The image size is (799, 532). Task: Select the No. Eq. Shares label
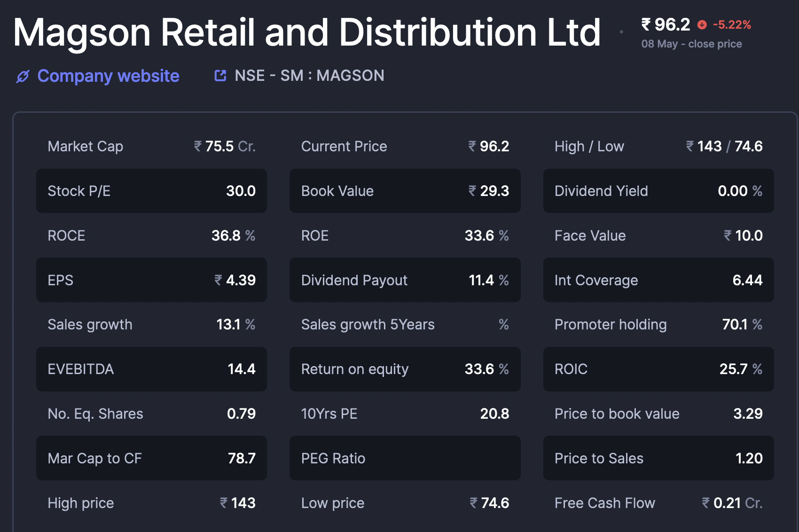coord(95,414)
